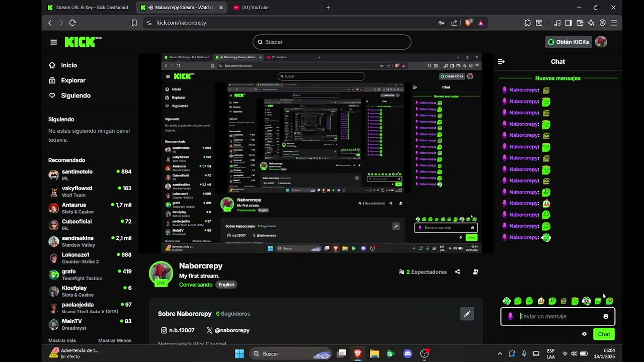Screen dimensions: 644x362
Task: Open chat settings gear icon
Action: 584,334
